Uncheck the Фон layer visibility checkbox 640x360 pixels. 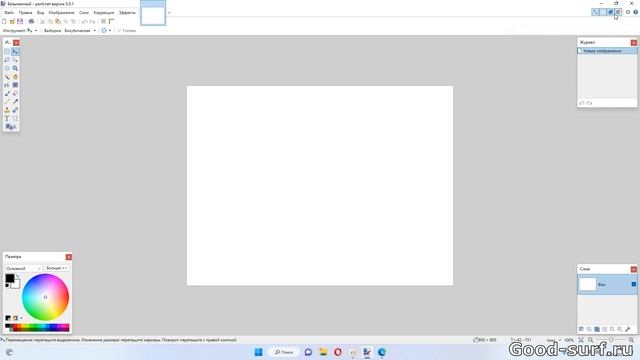(x=633, y=284)
